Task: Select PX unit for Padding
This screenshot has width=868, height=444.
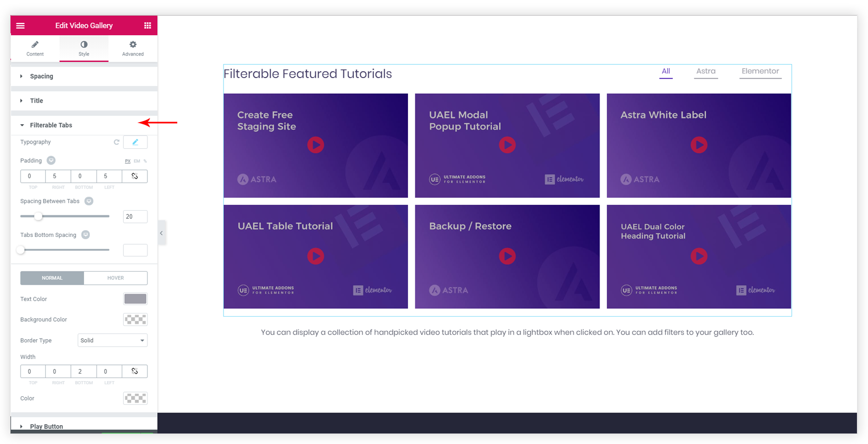Action: click(x=127, y=161)
